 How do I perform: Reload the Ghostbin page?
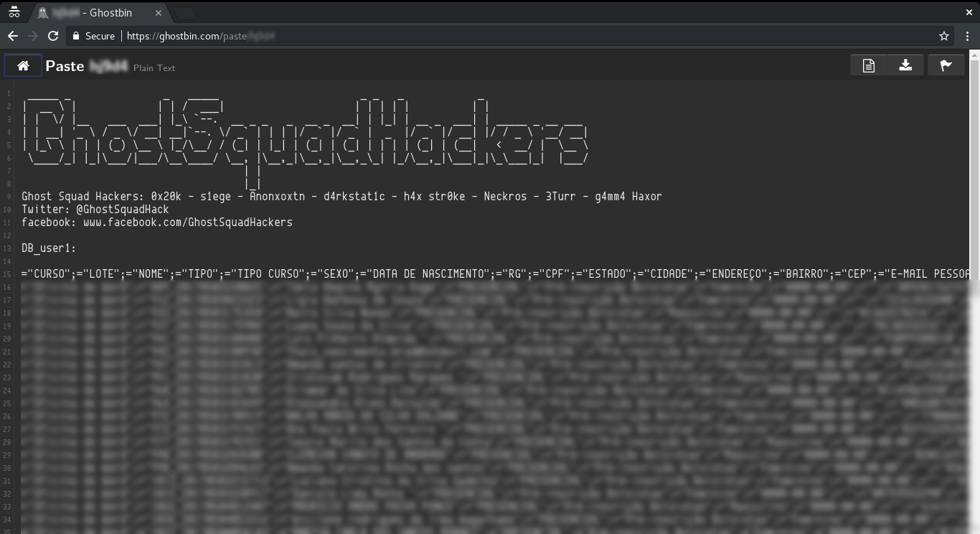coord(53,36)
